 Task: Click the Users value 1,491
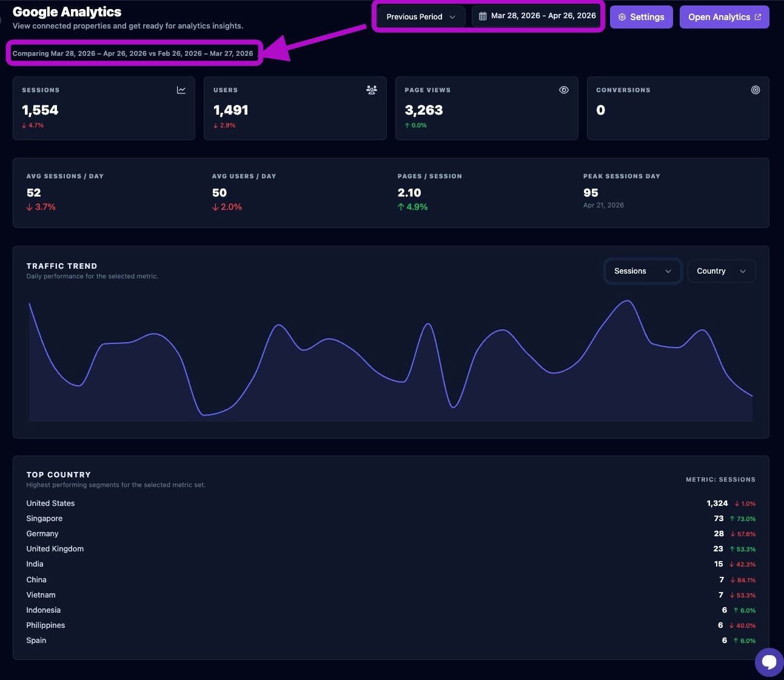[x=231, y=110]
